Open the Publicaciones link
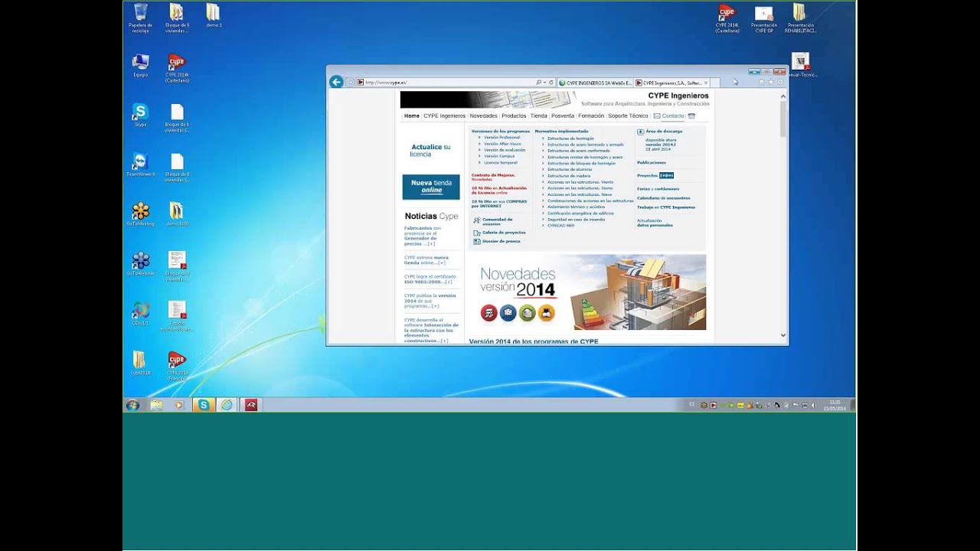The height and width of the screenshot is (551, 980). (x=652, y=163)
